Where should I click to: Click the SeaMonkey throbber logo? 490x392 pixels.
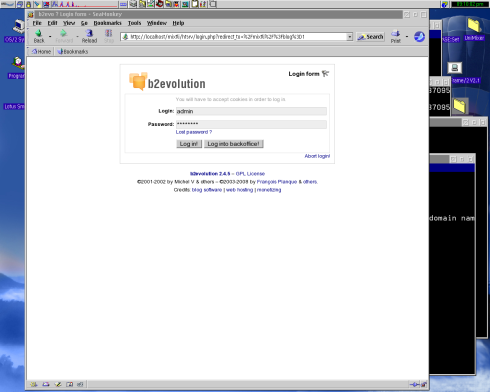coord(419,36)
